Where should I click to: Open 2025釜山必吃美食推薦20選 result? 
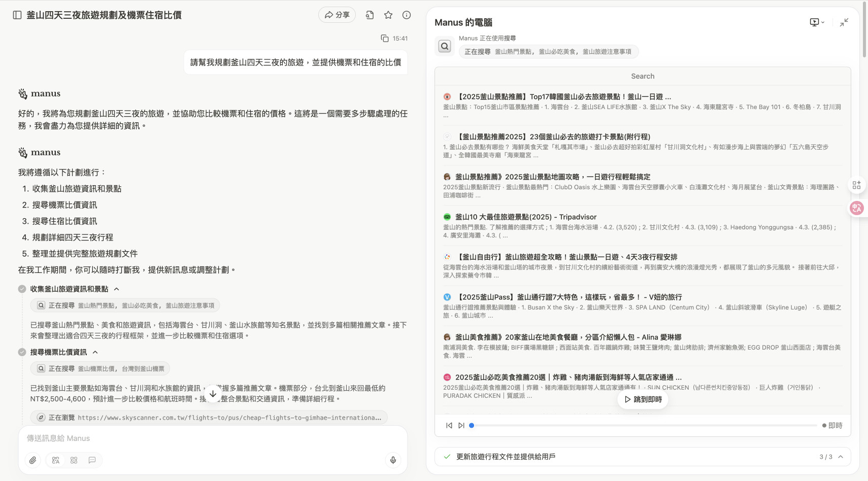coord(568,377)
